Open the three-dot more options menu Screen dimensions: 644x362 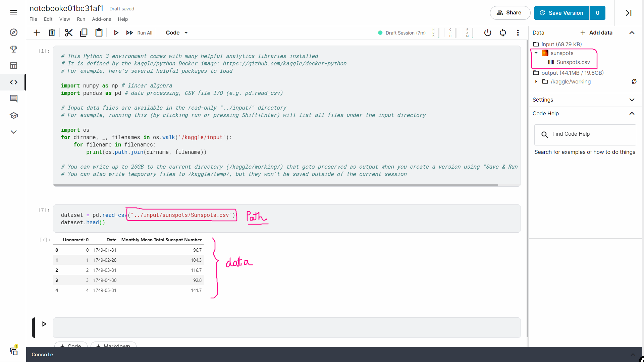(518, 33)
